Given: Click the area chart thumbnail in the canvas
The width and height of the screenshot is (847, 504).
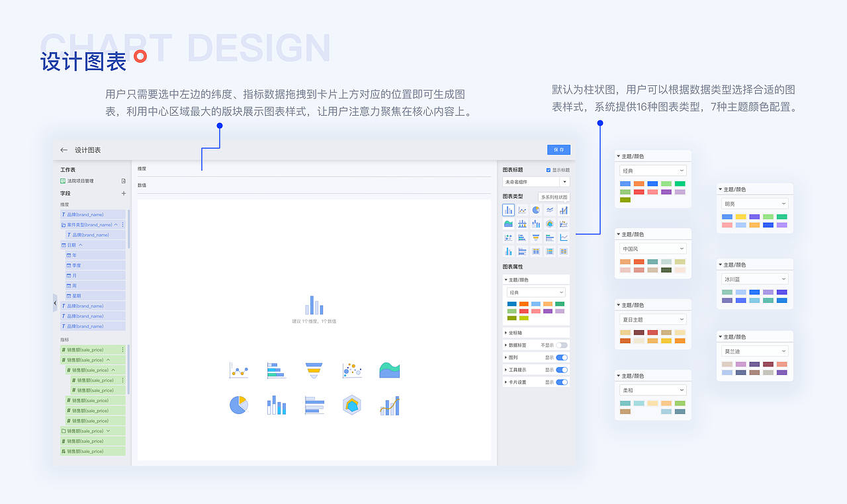Looking at the screenshot, I should point(390,370).
